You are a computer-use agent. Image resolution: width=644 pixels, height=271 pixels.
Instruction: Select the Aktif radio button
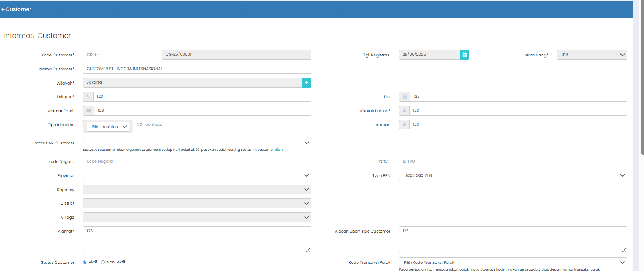point(85,262)
